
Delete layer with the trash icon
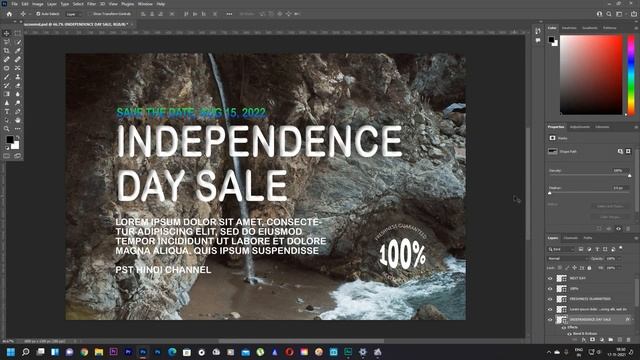tap(629, 340)
